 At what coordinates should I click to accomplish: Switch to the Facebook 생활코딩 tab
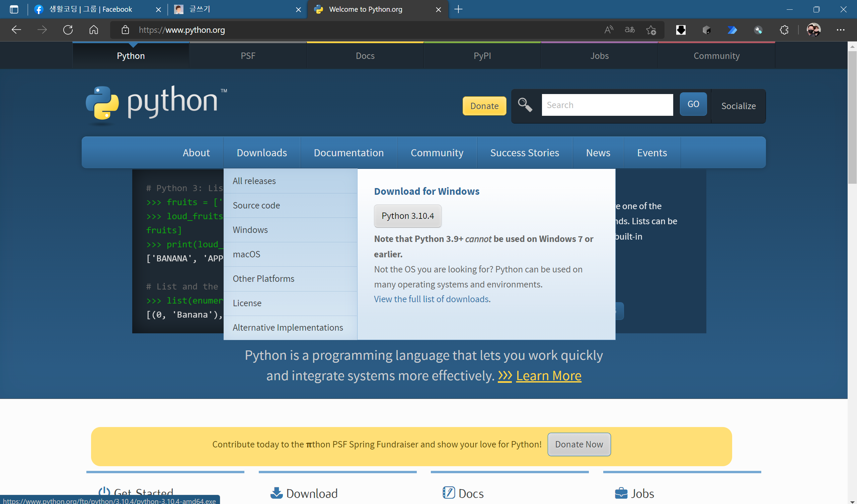90,9
